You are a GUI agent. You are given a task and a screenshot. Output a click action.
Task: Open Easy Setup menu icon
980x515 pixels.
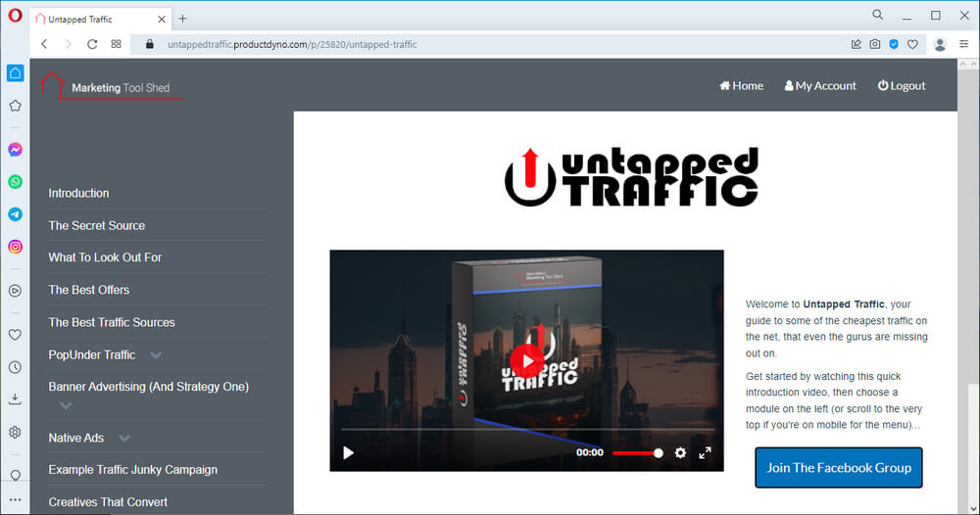pos(963,44)
